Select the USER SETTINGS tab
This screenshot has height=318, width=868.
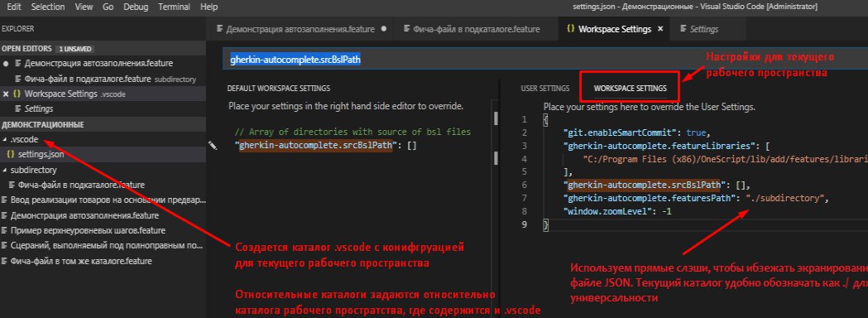tap(544, 88)
